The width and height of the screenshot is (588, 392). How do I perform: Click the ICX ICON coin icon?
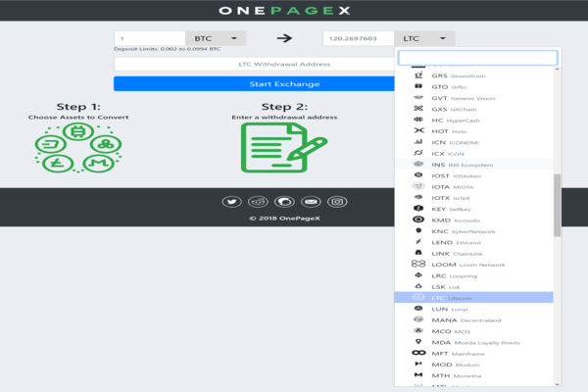[418, 153]
